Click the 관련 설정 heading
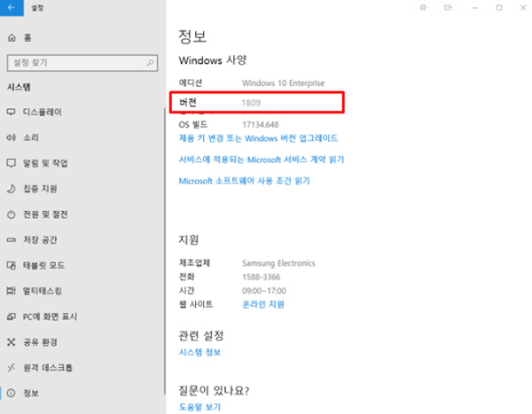 [x=201, y=336]
